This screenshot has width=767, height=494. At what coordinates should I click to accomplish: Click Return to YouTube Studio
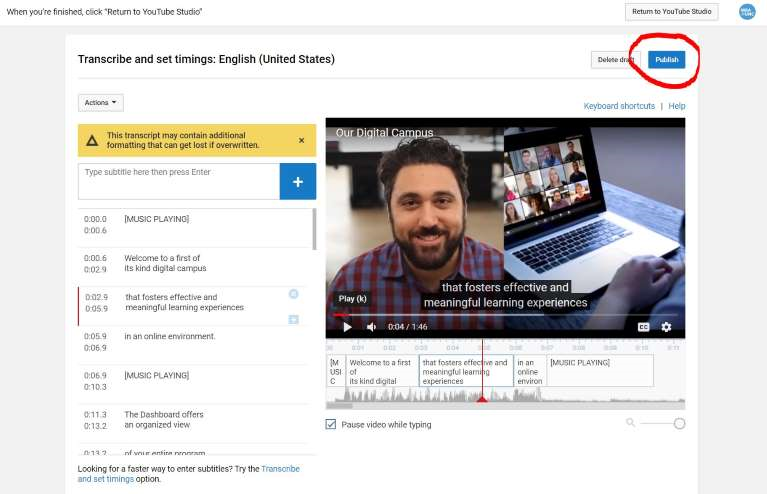[x=671, y=12]
